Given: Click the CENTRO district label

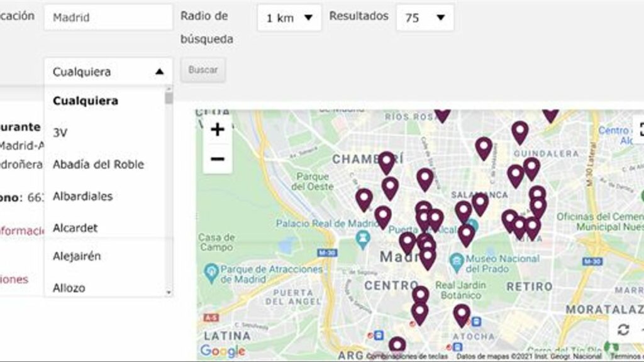Looking at the screenshot, I should [391, 285].
